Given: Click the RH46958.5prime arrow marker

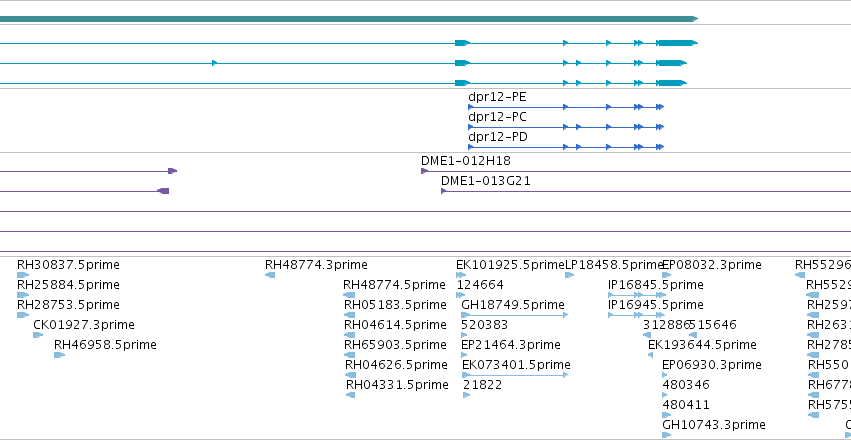Looking at the screenshot, I should tap(59, 355).
